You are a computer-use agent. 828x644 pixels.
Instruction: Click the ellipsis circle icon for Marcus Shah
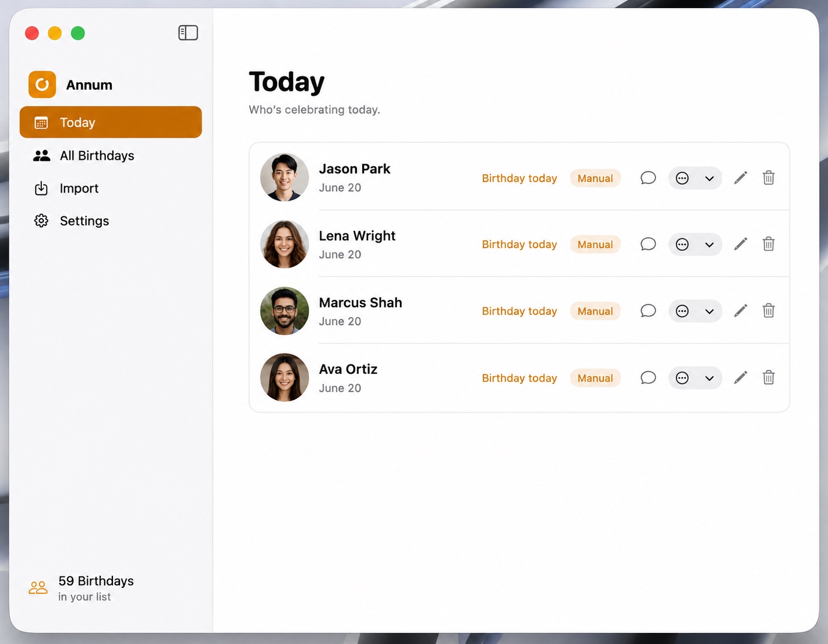point(682,312)
